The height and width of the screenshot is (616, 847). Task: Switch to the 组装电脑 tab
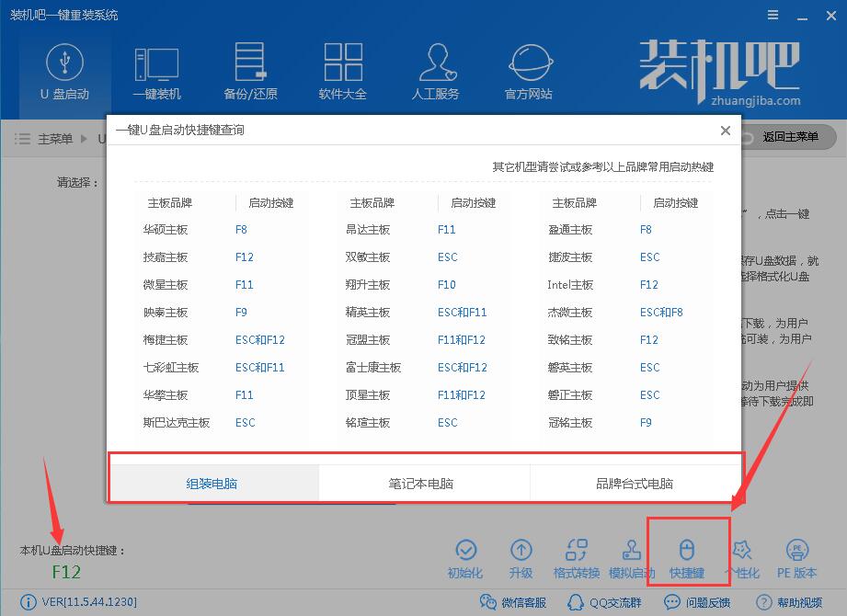(x=212, y=482)
